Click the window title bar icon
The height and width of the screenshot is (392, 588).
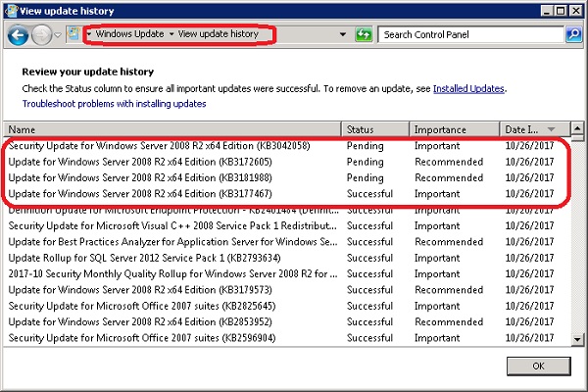pyautogui.click(x=10, y=10)
